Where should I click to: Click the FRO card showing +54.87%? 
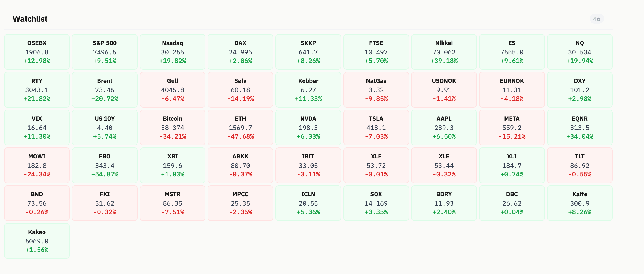pyautogui.click(x=105, y=165)
